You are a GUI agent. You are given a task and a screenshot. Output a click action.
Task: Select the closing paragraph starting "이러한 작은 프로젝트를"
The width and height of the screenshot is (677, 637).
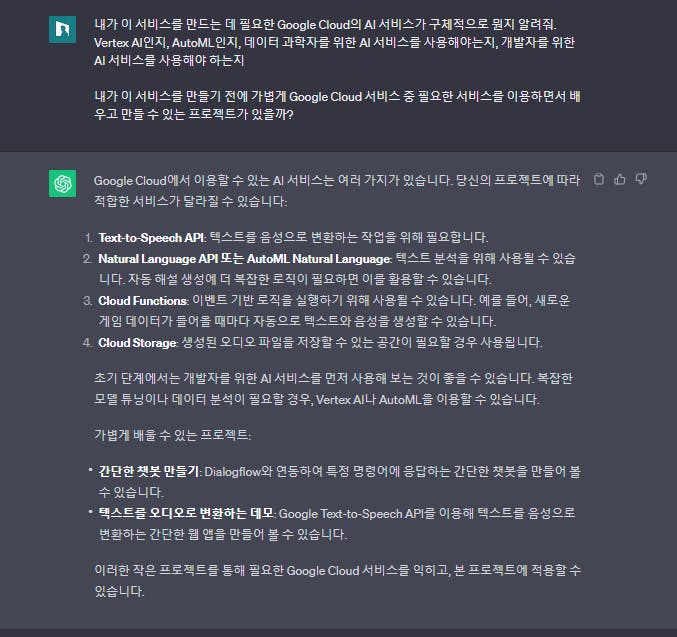[337, 580]
